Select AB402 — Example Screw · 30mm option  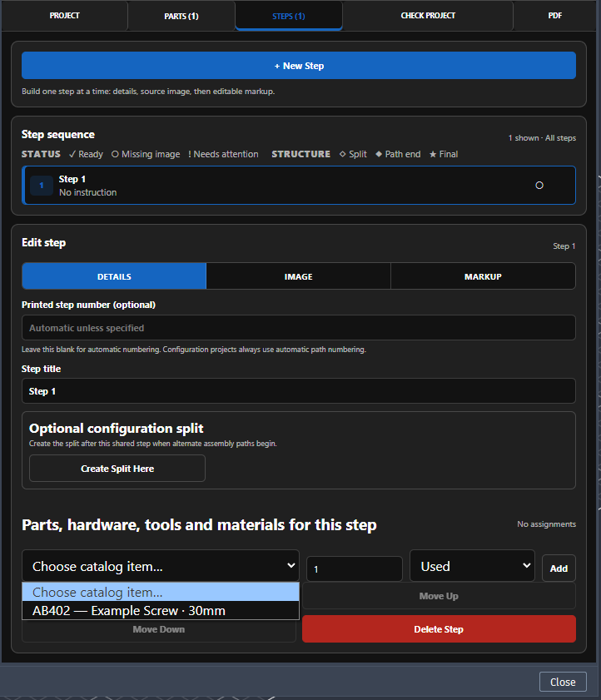[161, 610]
